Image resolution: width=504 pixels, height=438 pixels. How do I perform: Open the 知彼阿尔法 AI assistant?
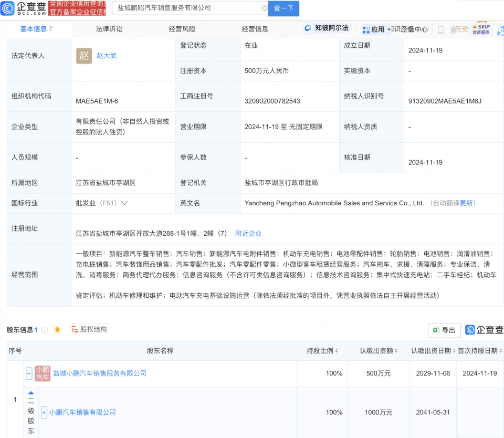point(327,28)
